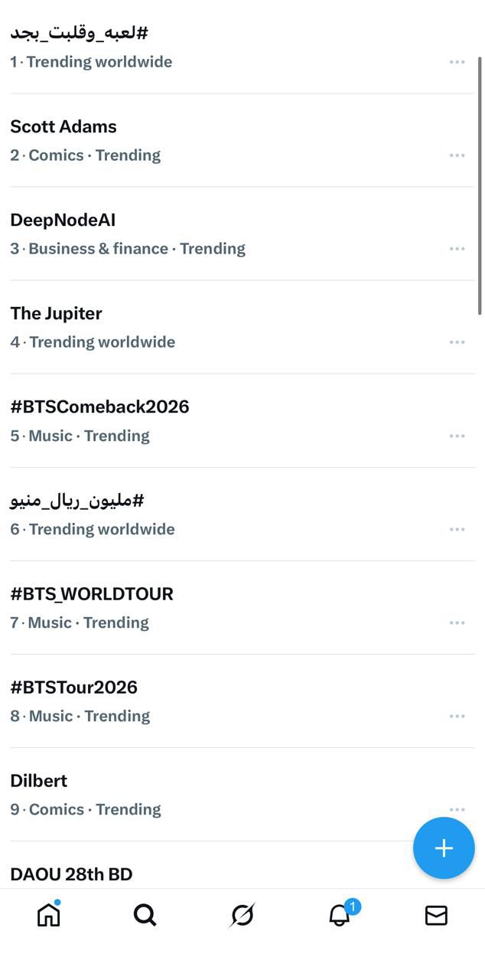Open Notifications bell with badge
Viewport: 485px width, 980px height.
click(x=340, y=915)
